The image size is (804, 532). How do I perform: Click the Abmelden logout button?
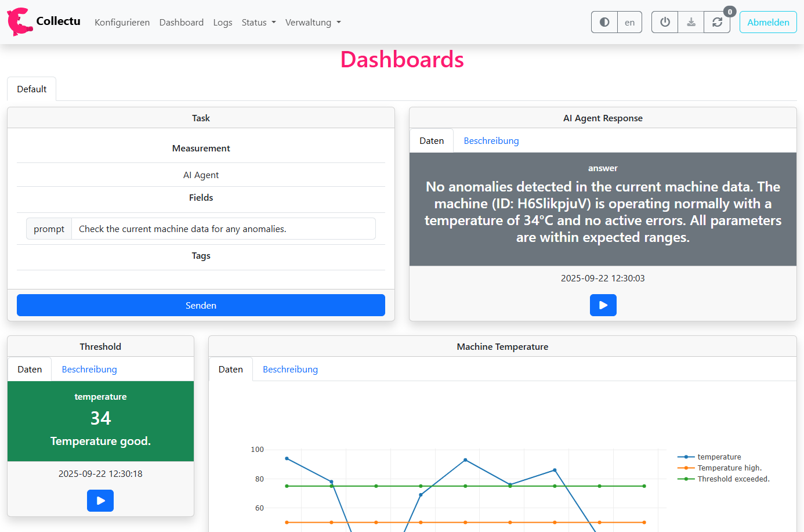click(767, 22)
